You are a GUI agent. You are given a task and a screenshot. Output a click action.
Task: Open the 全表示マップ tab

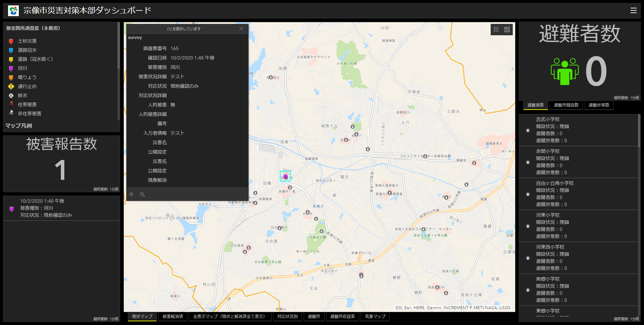tap(230, 317)
